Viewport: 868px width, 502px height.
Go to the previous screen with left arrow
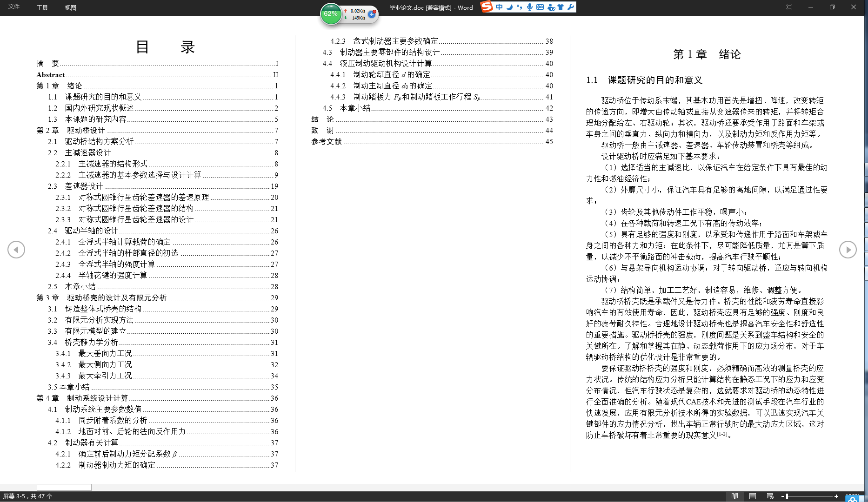point(16,250)
